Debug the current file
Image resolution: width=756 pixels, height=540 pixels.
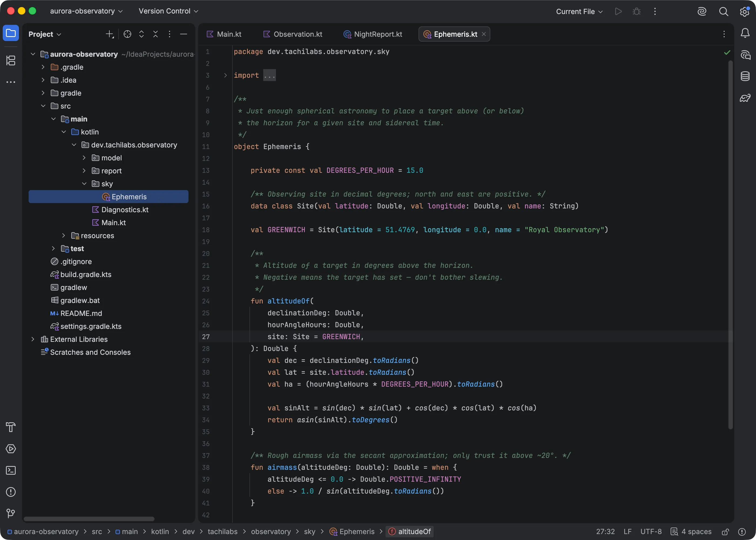[636, 11]
